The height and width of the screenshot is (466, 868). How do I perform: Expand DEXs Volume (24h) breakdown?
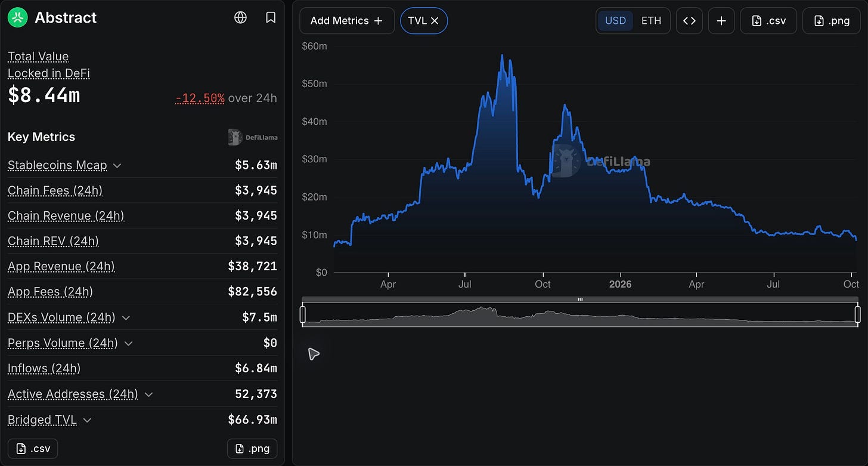126,318
